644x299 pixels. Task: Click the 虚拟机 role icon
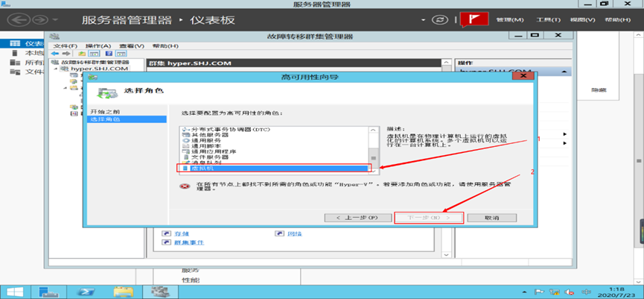click(185, 169)
